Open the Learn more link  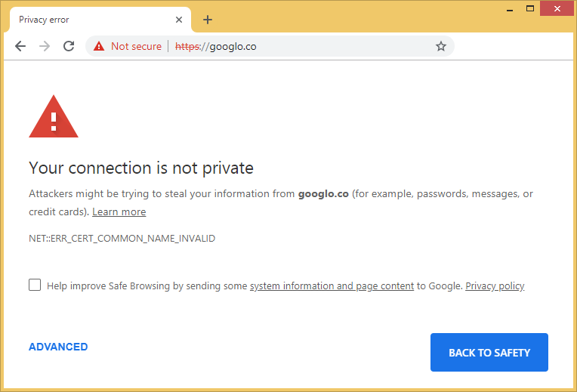pyautogui.click(x=119, y=212)
